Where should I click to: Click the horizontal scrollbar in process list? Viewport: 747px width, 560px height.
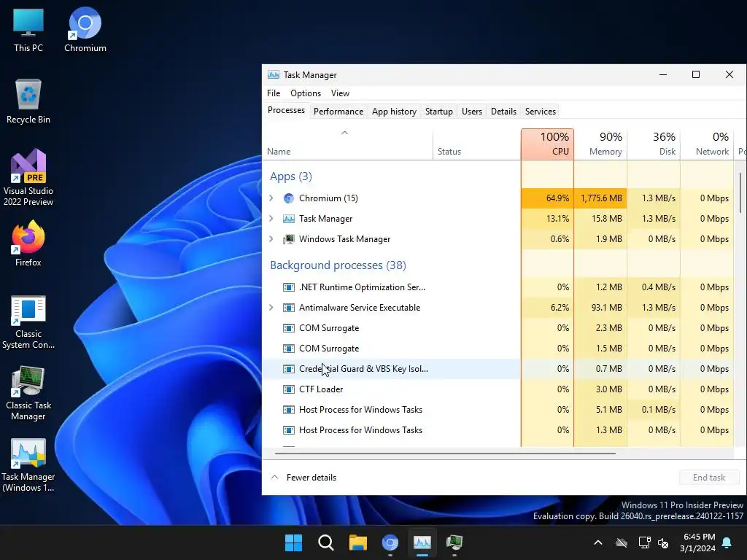click(x=445, y=454)
